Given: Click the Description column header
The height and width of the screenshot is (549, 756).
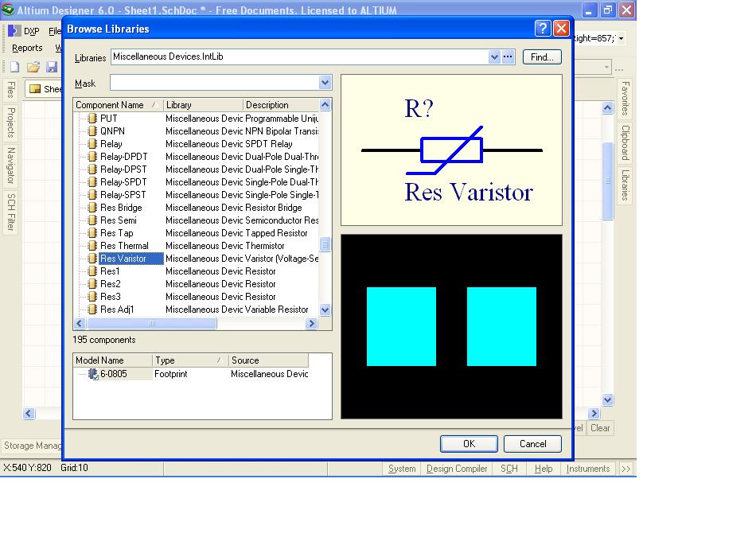Looking at the screenshot, I should 281,105.
